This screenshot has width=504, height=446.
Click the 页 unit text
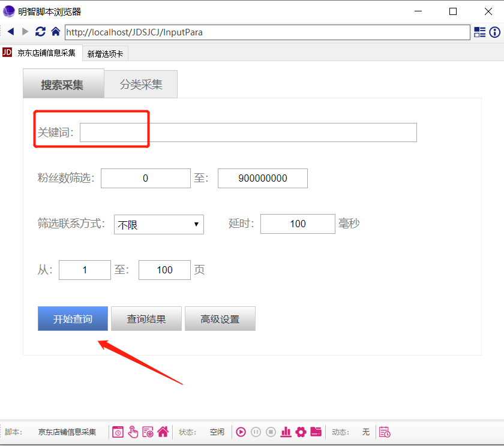click(199, 270)
